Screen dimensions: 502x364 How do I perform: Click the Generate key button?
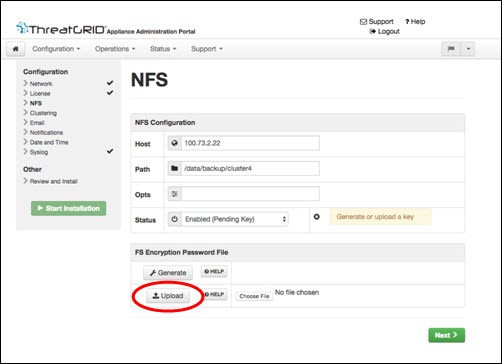[168, 273]
